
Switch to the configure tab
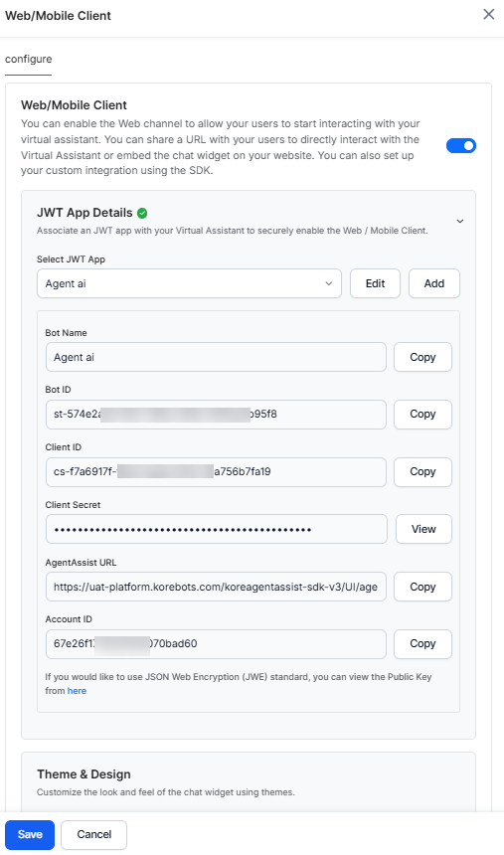[29, 59]
